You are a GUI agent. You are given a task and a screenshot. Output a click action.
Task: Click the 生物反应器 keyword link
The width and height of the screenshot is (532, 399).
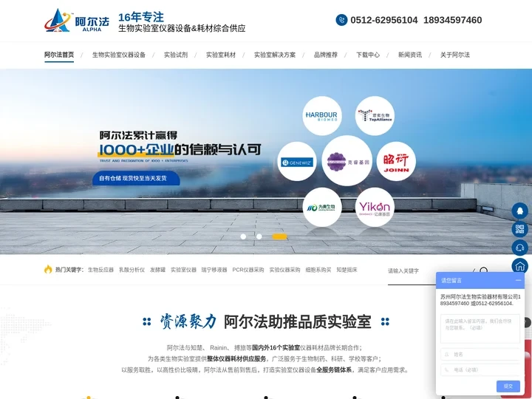coord(100,270)
